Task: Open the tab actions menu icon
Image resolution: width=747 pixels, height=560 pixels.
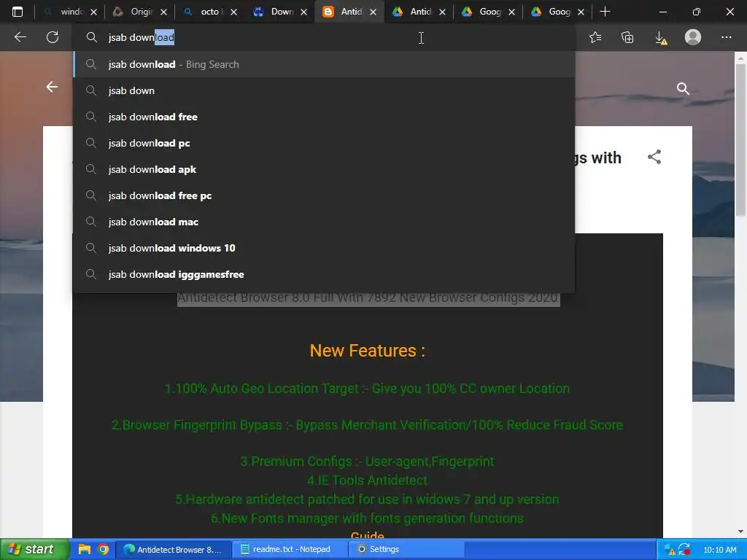Action: (x=18, y=12)
